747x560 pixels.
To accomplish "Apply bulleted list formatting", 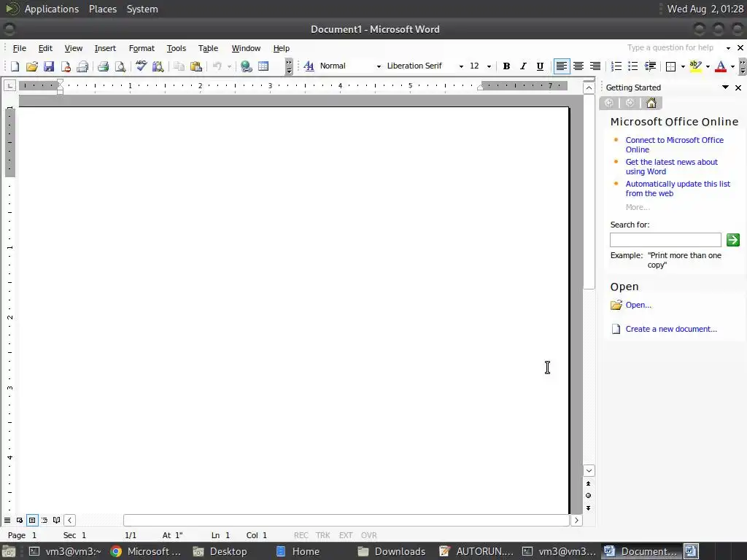I will coord(632,66).
